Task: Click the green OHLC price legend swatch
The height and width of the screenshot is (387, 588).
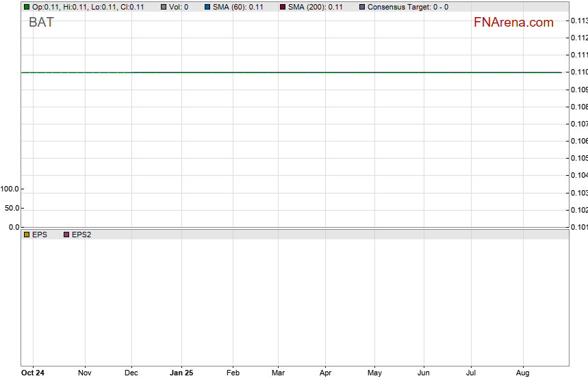Action: click(27, 7)
